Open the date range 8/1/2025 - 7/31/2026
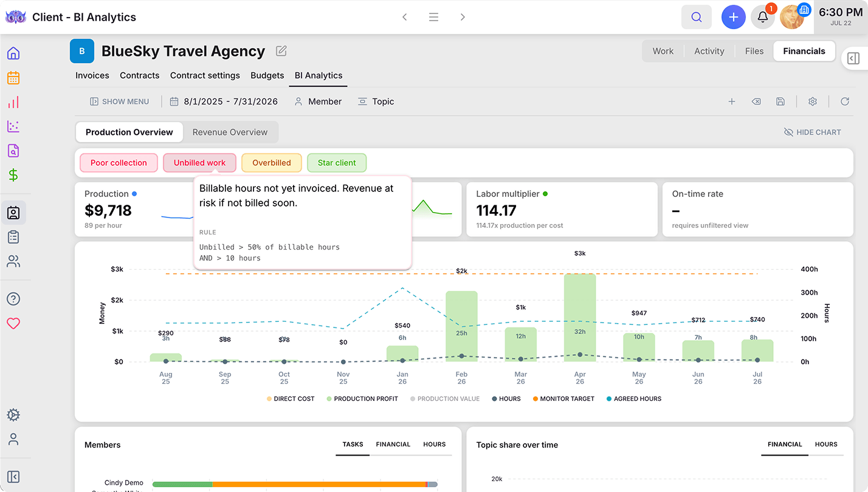 tap(224, 101)
